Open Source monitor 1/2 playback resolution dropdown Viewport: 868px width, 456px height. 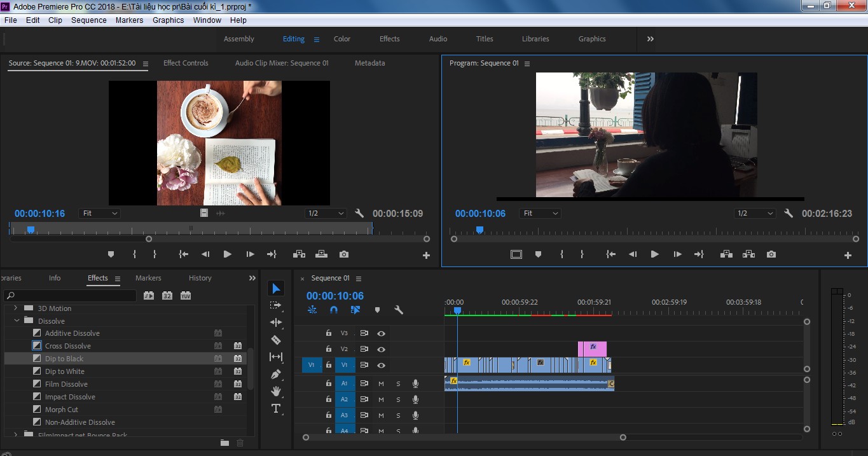[326, 214]
